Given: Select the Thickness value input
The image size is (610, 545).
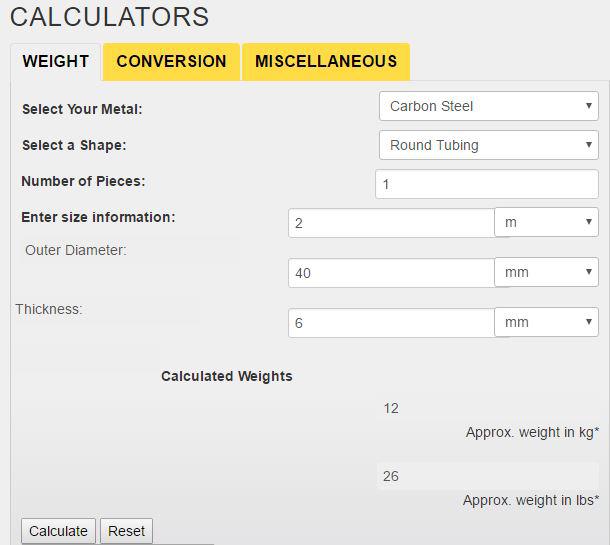Looking at the screenshot, I should pyautogui.click(x=390, y=323).
